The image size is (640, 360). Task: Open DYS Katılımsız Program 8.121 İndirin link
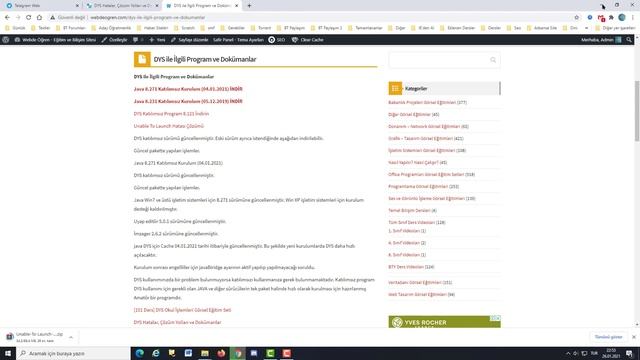pos(171,113)
